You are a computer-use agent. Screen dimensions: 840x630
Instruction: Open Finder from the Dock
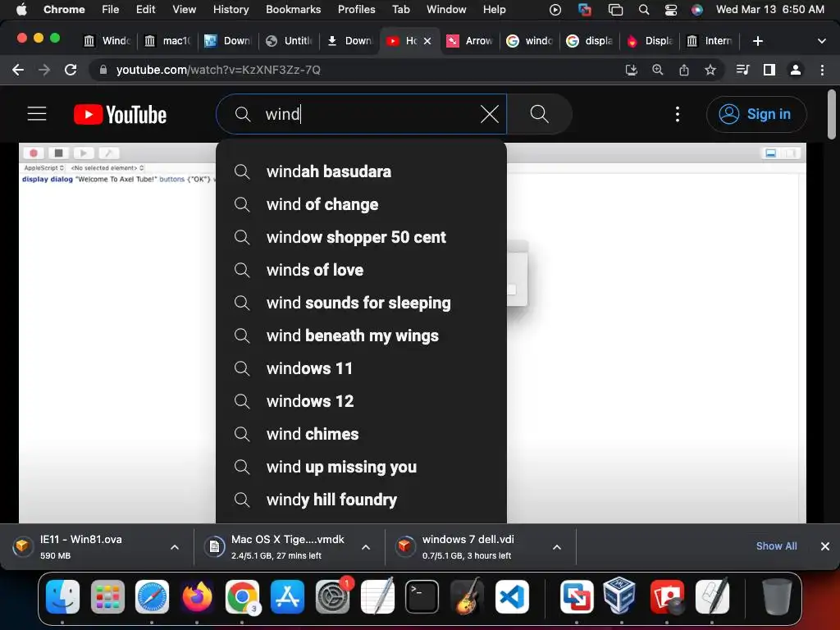click(x=62, y=596)
